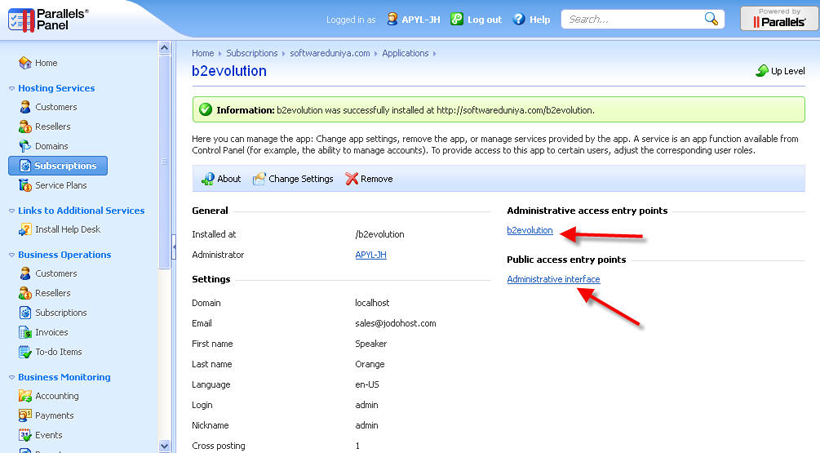820x453 pixels.
Task: Click sidebar scrollbar up arrow
Action: tap(164, 48)
